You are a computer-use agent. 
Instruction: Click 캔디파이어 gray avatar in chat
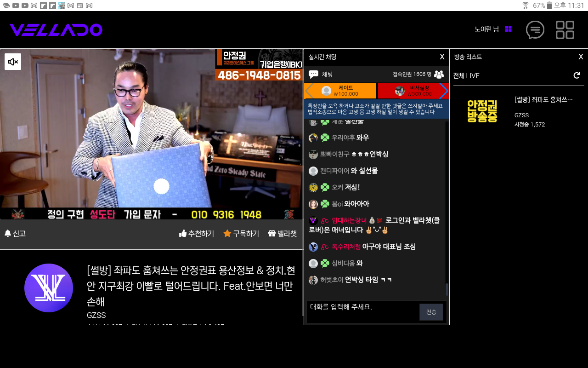(313, 171)
